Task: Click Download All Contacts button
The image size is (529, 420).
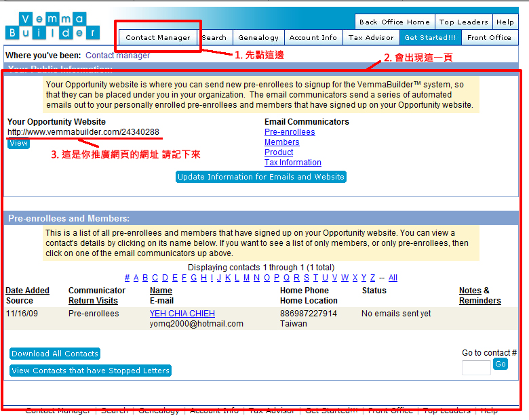Action: click(55, 354)
